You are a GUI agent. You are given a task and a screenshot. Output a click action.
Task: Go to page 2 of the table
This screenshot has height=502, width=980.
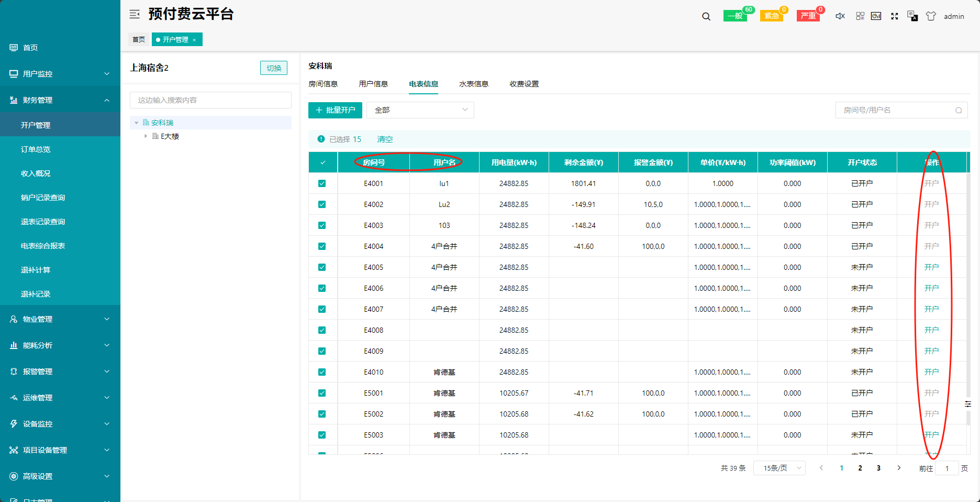860,468
